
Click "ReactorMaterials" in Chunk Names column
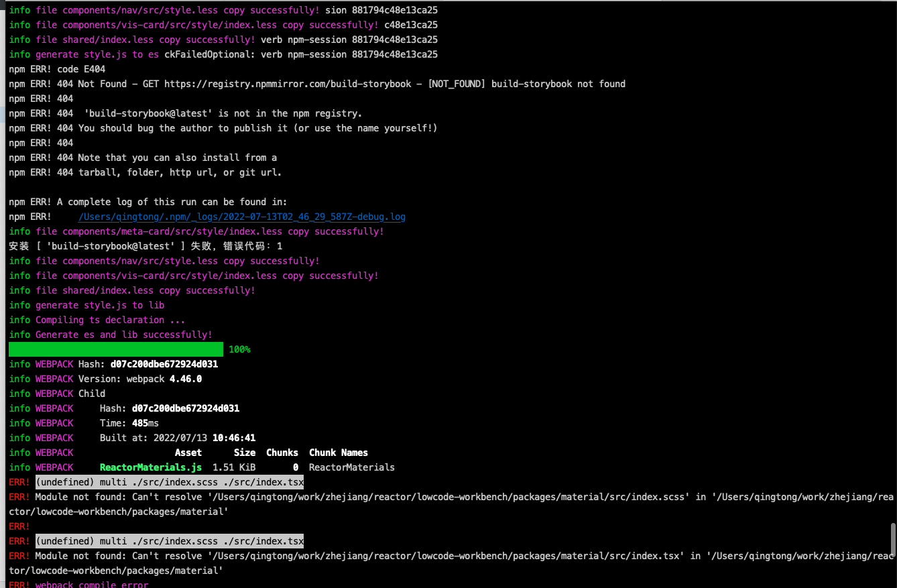pyautogui.click(x=352, y=467)
